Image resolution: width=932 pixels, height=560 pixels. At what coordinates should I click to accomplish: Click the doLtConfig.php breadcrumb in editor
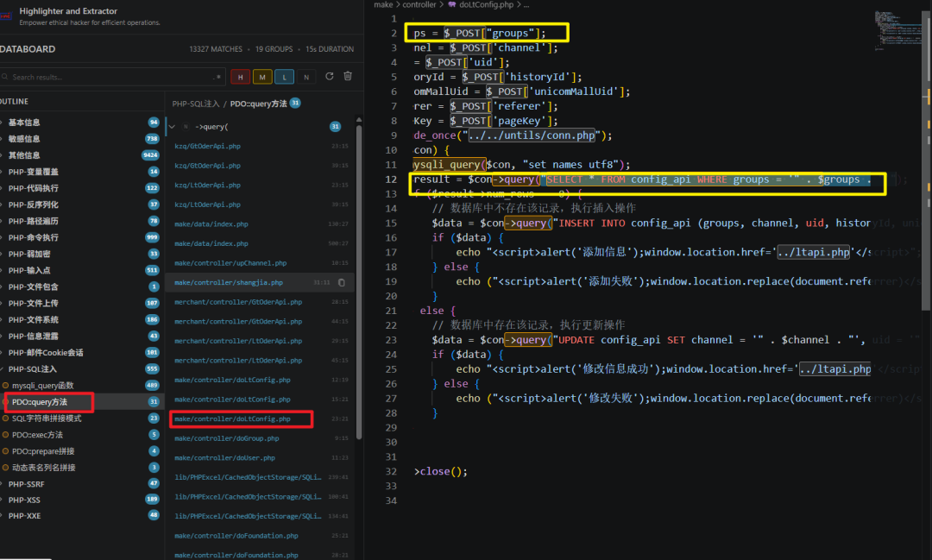[486, 5]
